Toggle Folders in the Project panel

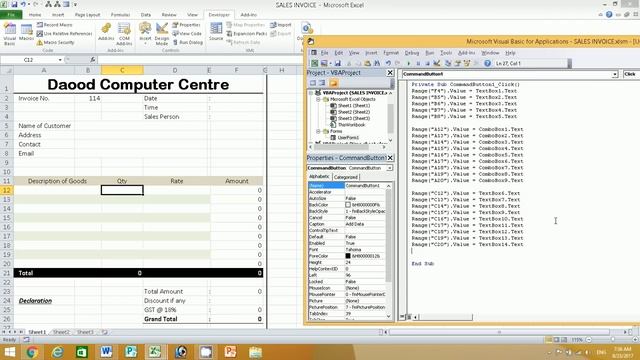(333, 83)
